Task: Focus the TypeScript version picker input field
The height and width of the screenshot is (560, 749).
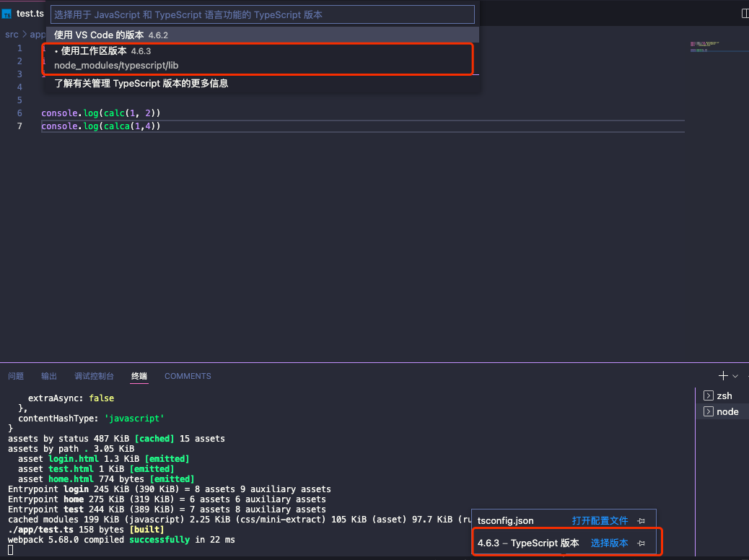Action: tap(262, 15)
